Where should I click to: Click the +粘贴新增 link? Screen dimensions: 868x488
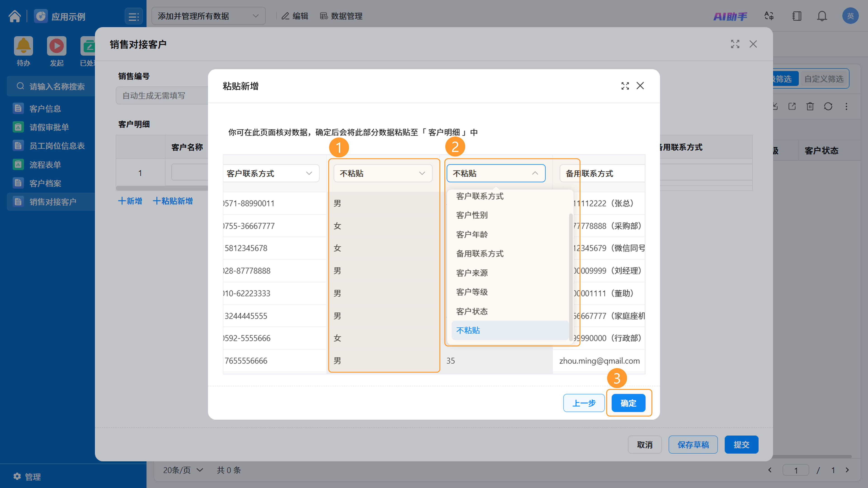coord(172,201)
